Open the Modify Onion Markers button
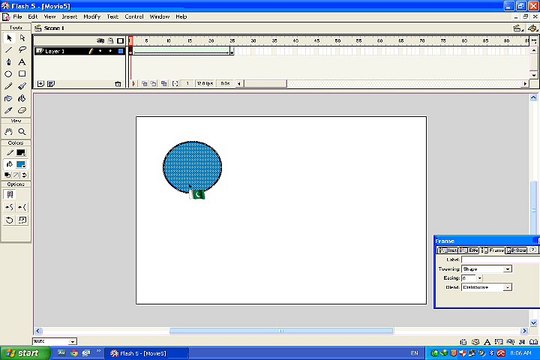The height and width of the screenshot is (360, 540). click(x=175, y=83)
